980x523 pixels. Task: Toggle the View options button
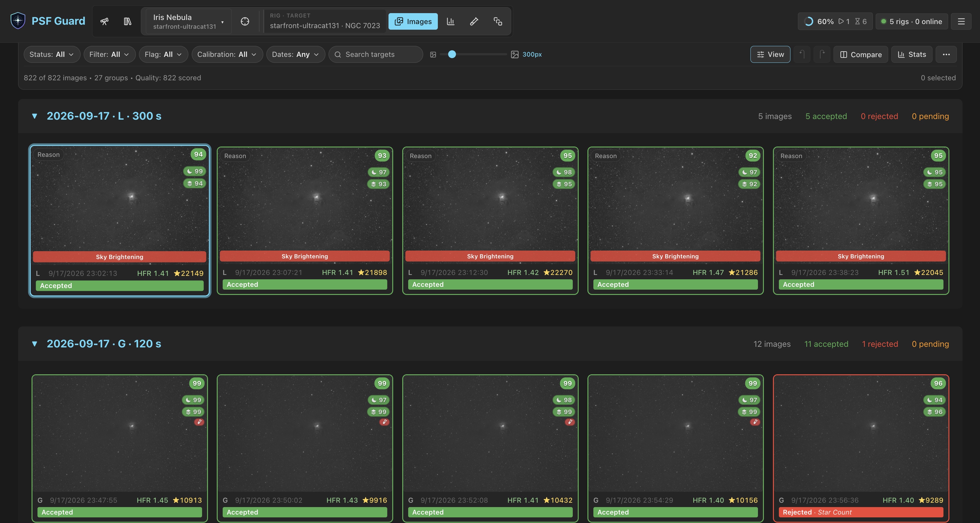[770, 54]
